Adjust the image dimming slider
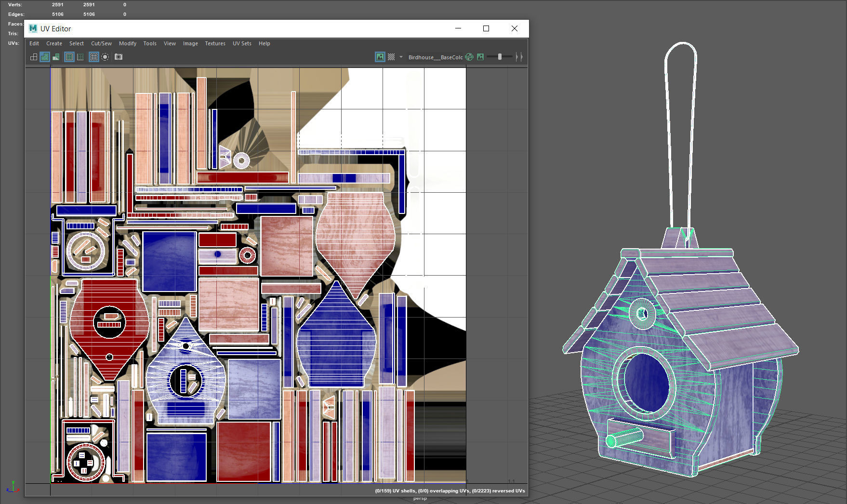 point(500,57)
